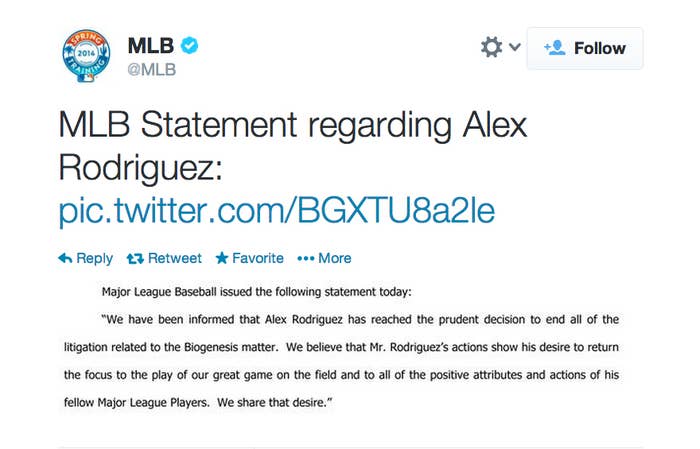
Task: Click the tweet text about Alex Rodriguez
Action: point(292,146)
